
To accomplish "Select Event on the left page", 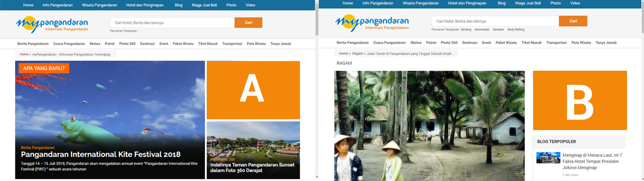I will (x=164, y=43).
